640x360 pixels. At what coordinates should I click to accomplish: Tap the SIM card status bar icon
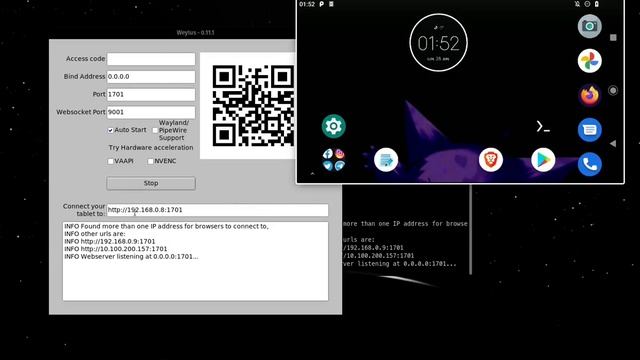coord(331,4)
